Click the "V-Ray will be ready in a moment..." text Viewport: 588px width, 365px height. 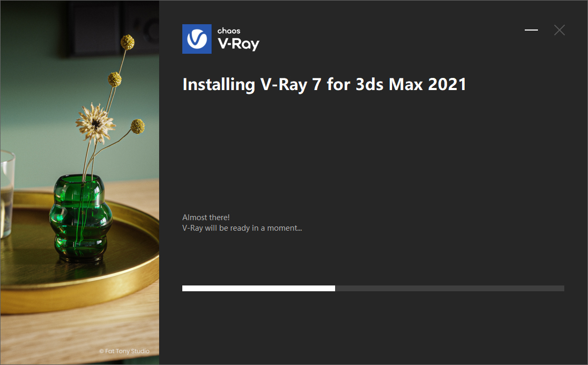(x=242, y=228)
